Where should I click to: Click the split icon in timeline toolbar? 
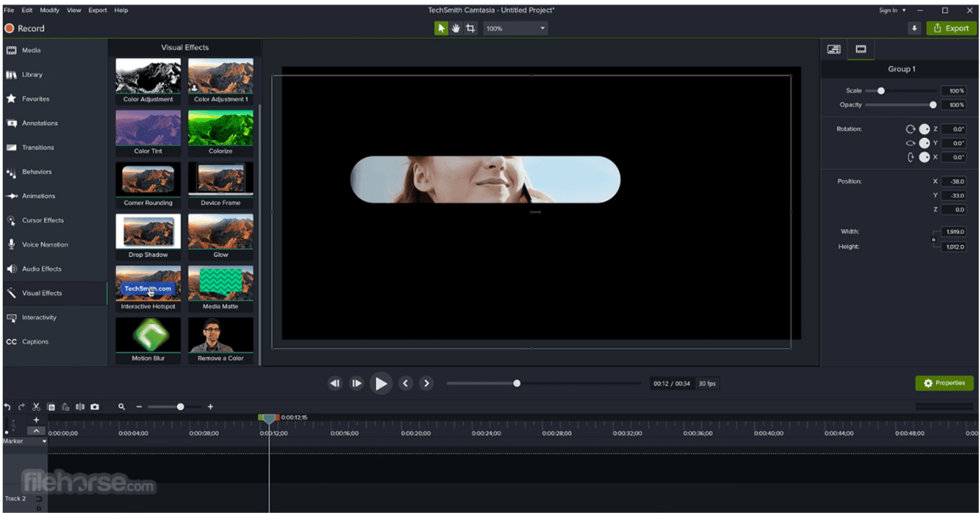[x=80, y=407]
